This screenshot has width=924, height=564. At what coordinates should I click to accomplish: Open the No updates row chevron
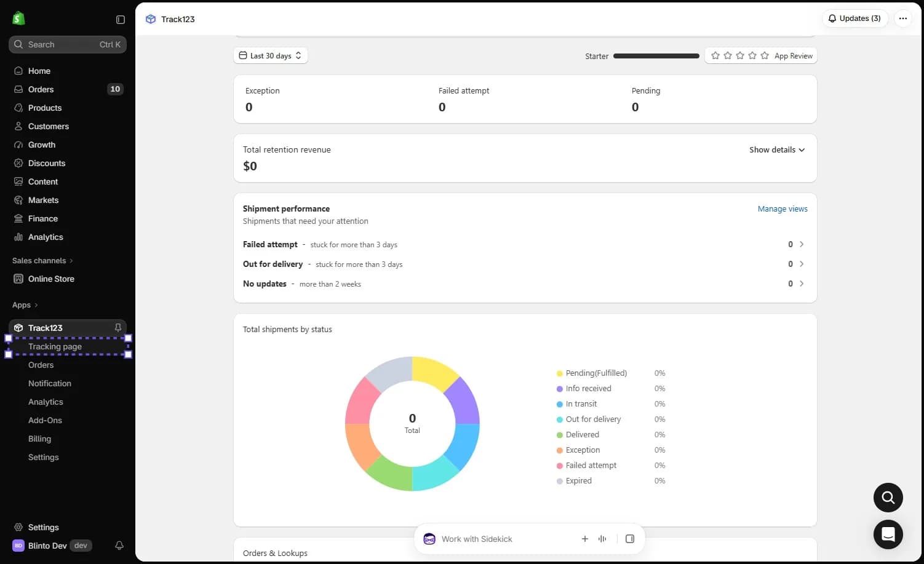(x=802, y=284)
